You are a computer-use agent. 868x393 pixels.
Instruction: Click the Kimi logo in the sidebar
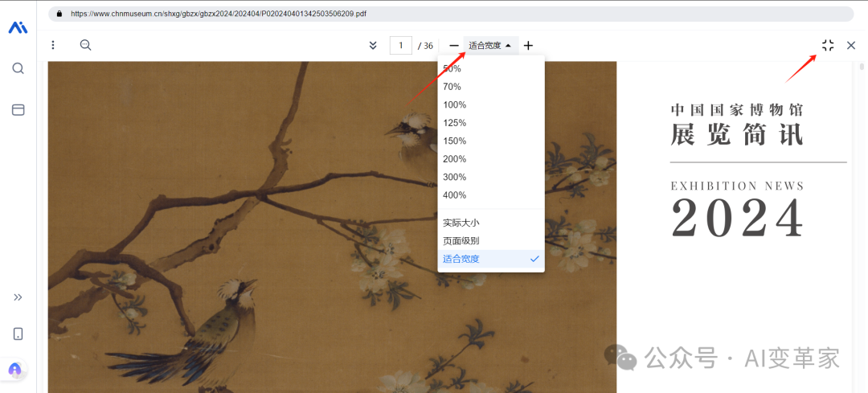(18, 27)
